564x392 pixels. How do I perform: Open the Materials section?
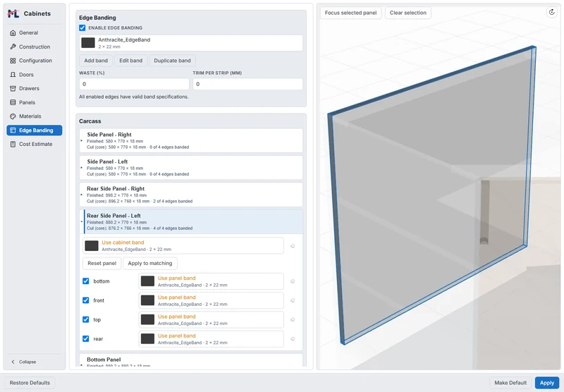[x=34, y=116]
